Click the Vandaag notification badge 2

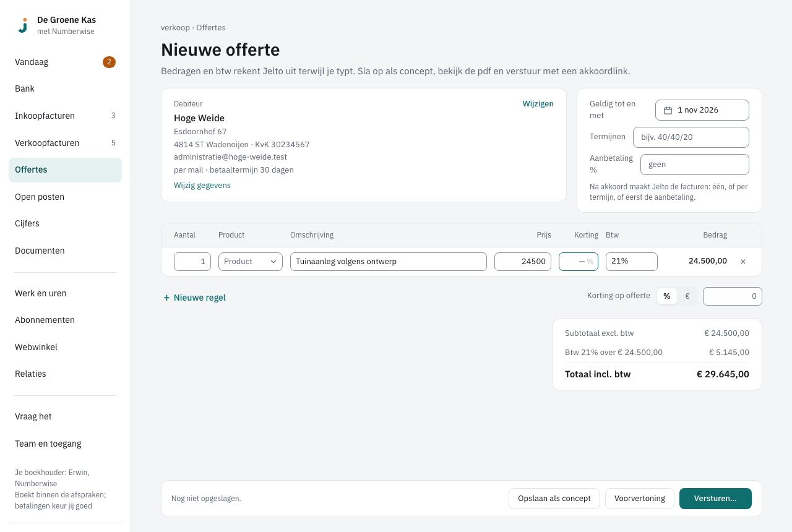click(109, 62)
